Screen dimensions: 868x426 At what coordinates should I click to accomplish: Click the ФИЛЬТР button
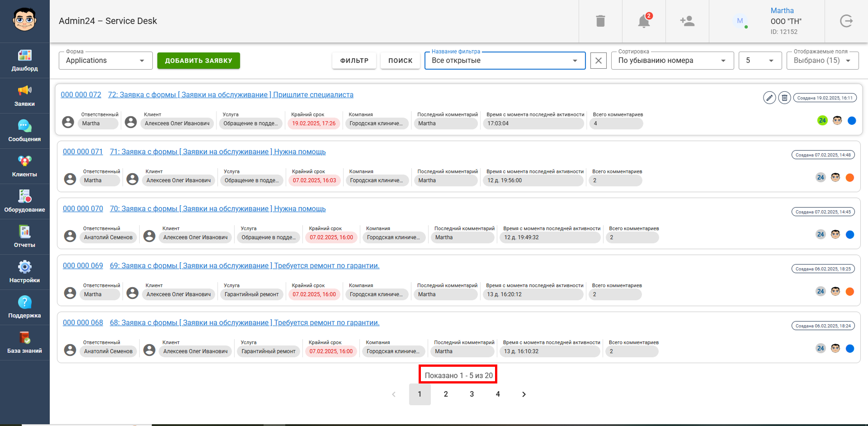(354, 61)
